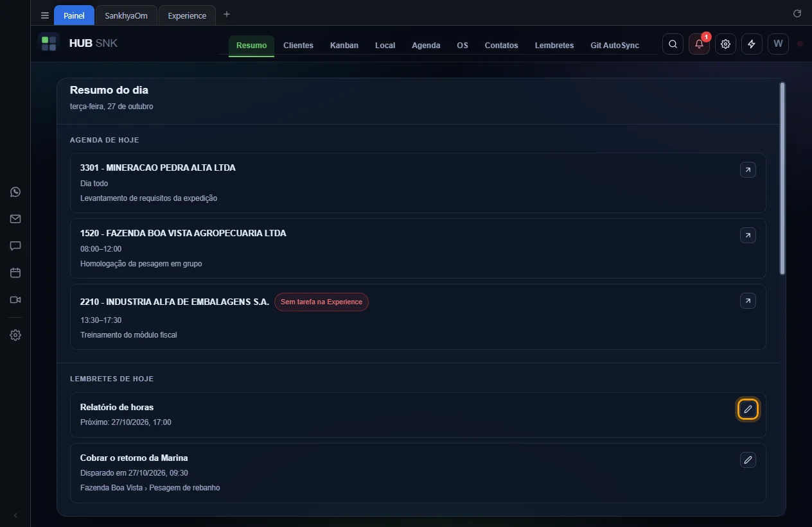The height and width of the screenshot is (527, 812).
Task: Click the terça-feira, 27 de outubro date
Action: [x=112, y=107]
